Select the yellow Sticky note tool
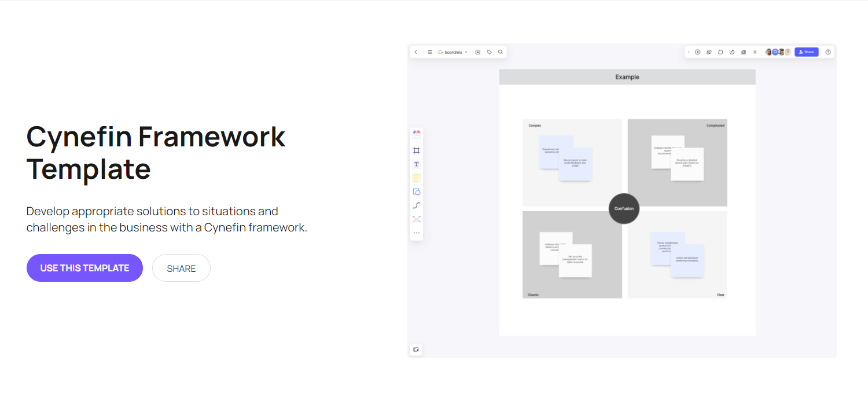Viewport: 868px width, 405px height. pyautogui.click(x=417, y=178)
